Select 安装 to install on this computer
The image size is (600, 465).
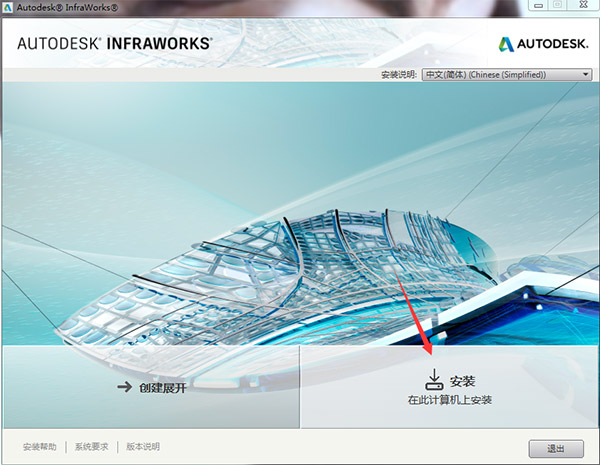point(450,387)
